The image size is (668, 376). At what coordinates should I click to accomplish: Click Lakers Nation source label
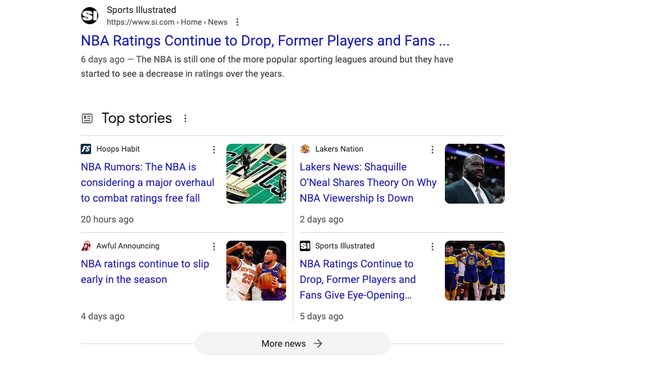(x=339, y=149)
